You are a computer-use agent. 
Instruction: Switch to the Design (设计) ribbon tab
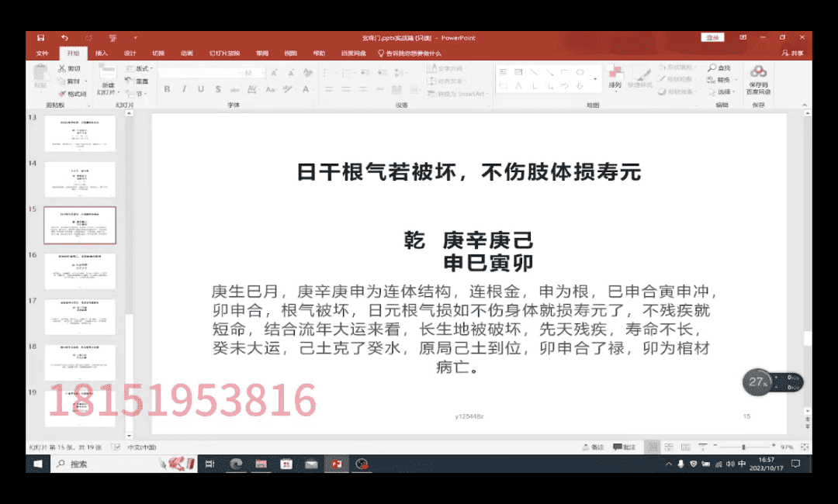(x=130, y=54)
